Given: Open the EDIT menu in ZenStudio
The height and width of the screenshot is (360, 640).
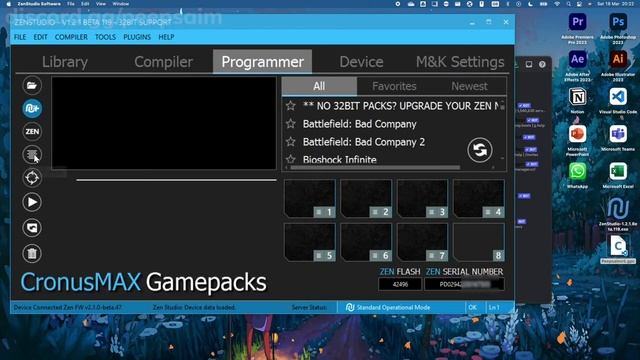Looking at the screenshot, I should [x=40, y=37].
